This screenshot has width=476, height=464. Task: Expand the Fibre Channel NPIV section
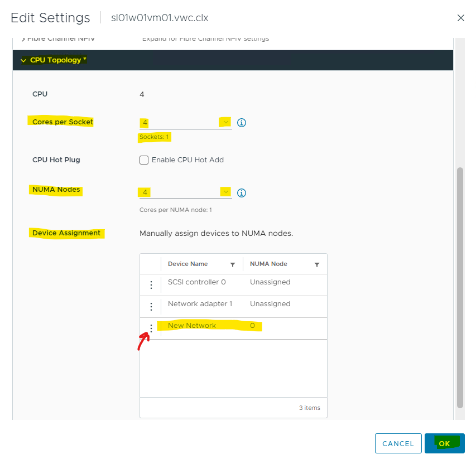tap(23, 39)
